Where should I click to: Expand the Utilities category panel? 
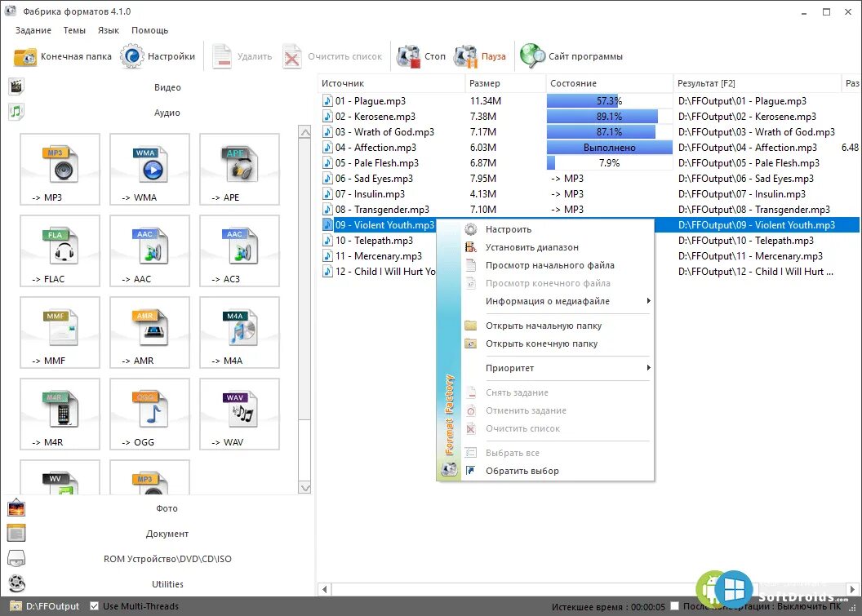(167, 584)
